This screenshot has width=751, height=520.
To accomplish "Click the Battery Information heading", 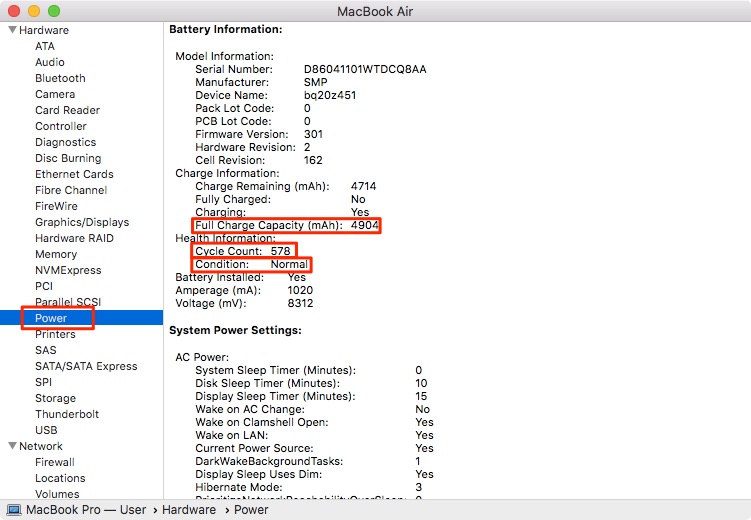I will click(x=226, y=30).
